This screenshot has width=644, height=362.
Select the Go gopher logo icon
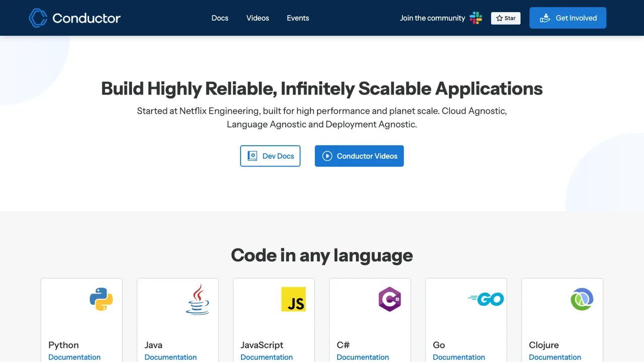tap(486, 299)
